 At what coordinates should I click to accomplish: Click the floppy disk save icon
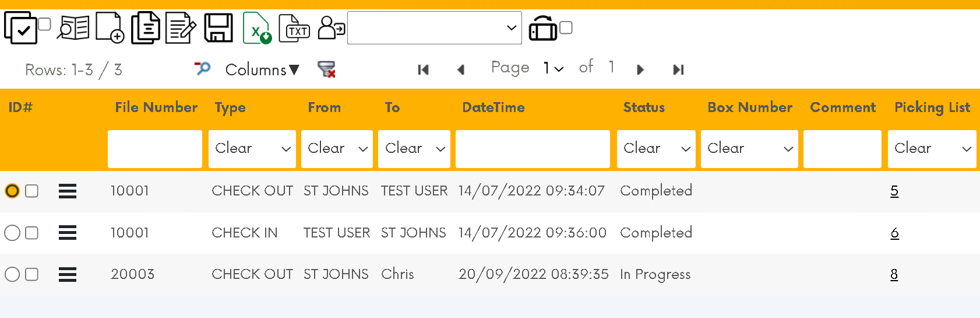pos(218,28)
